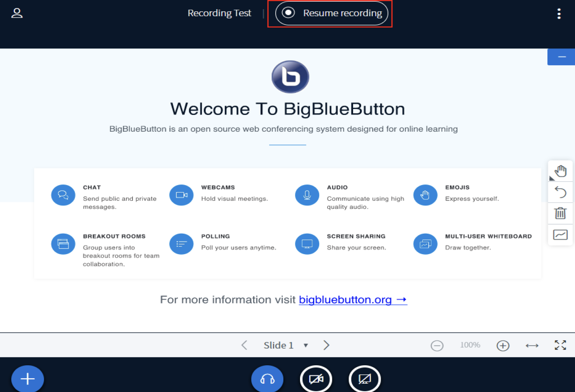Go to the next slide

[326, 345]
